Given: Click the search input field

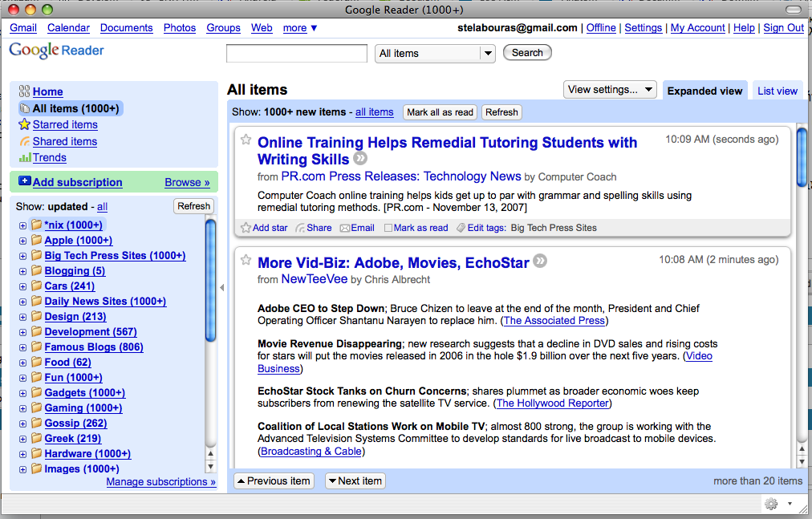Looking at the screenshot, I should click(x=297, y=54).
